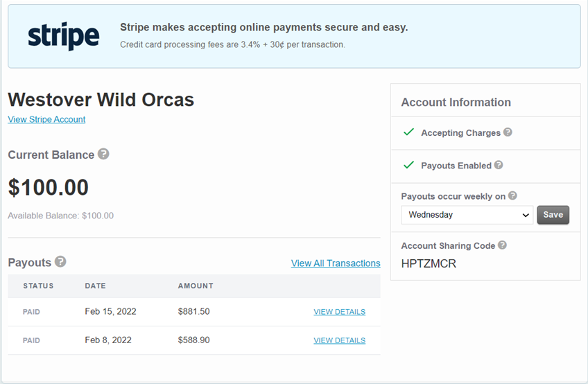Open the Wednesday payout day dropdown
Image resolution: width=588 pixels, height=384 pixels.
pos(467,215)
